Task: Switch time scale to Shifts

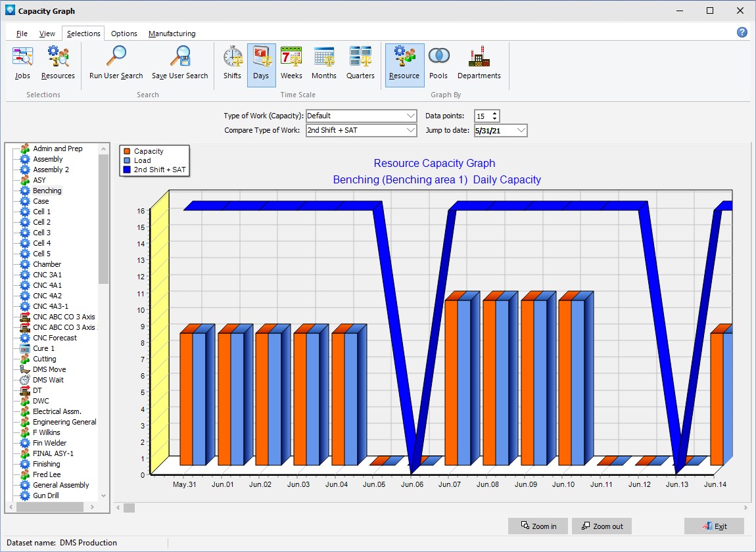Action: pyautogui.click(x=232, y=64)
